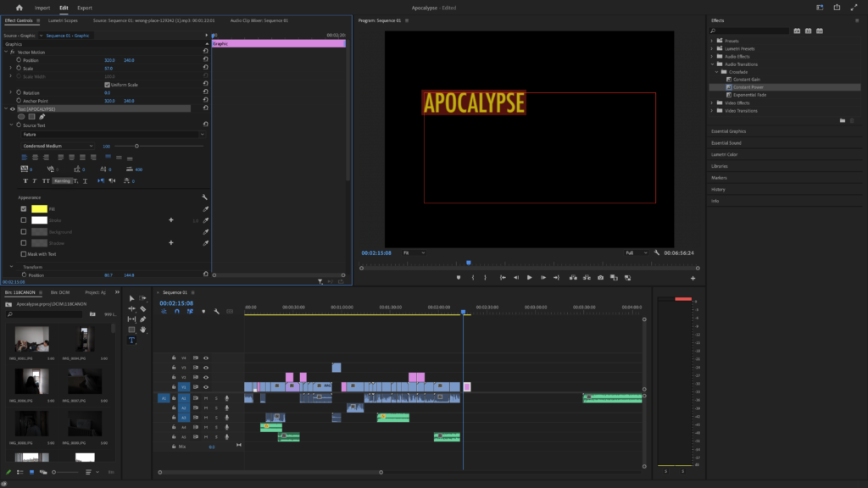The image size is (868, 488).
Task: Open the Export workspace tab
Action: pos(85,7)
